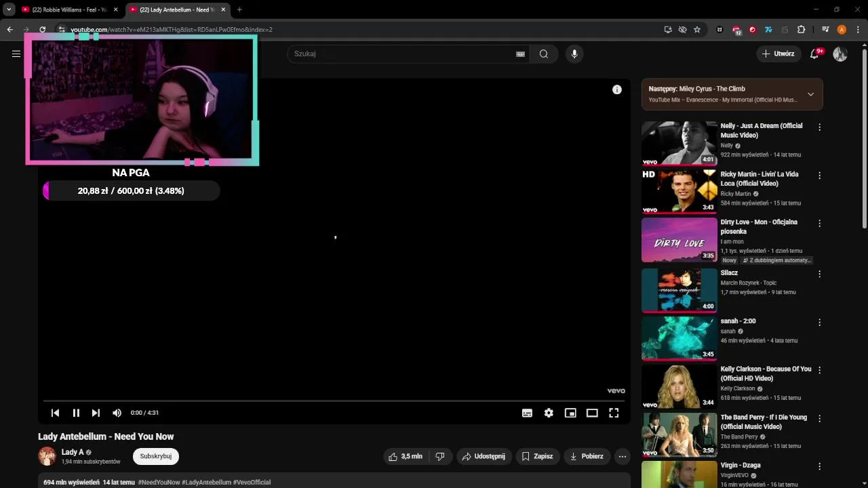Open the Lady A channel link

pos(73,452)
